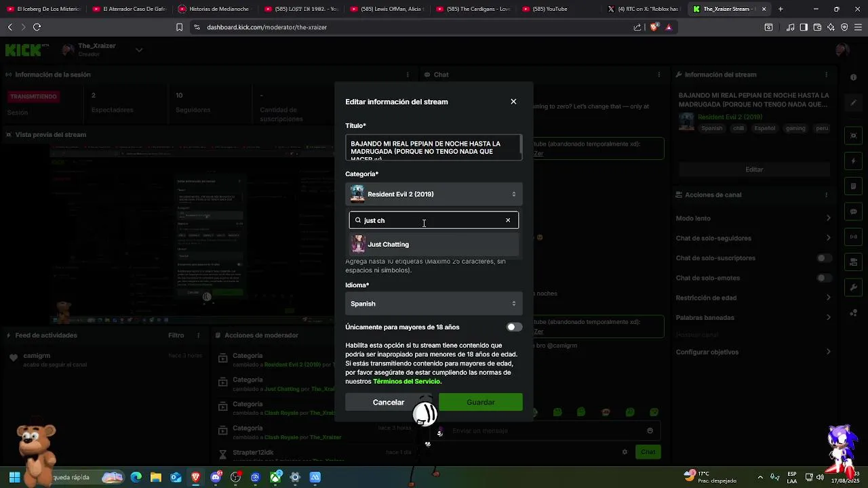
Task: Click the Guardar button
Action: pyautogui.click(x=481, y=402)
